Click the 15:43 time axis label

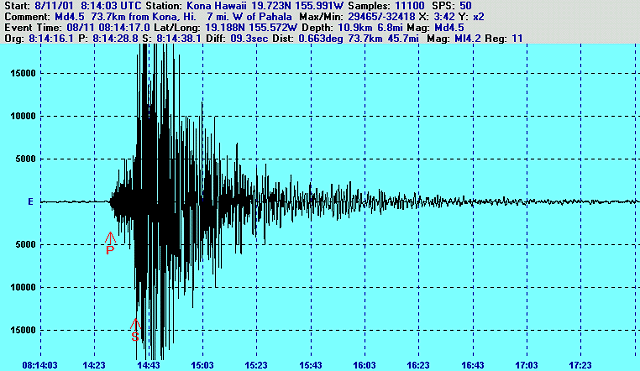pos(311,365)
